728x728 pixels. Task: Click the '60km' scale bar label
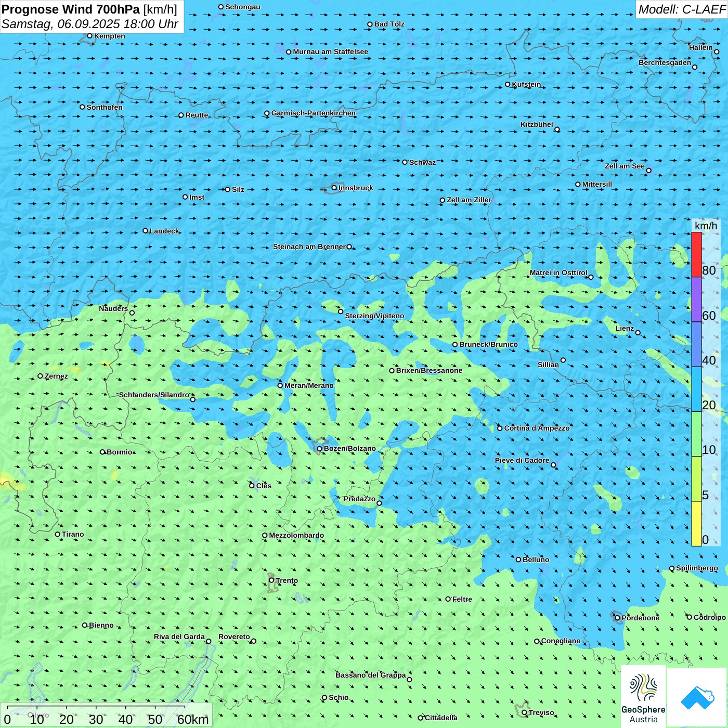tap(193, 719)
